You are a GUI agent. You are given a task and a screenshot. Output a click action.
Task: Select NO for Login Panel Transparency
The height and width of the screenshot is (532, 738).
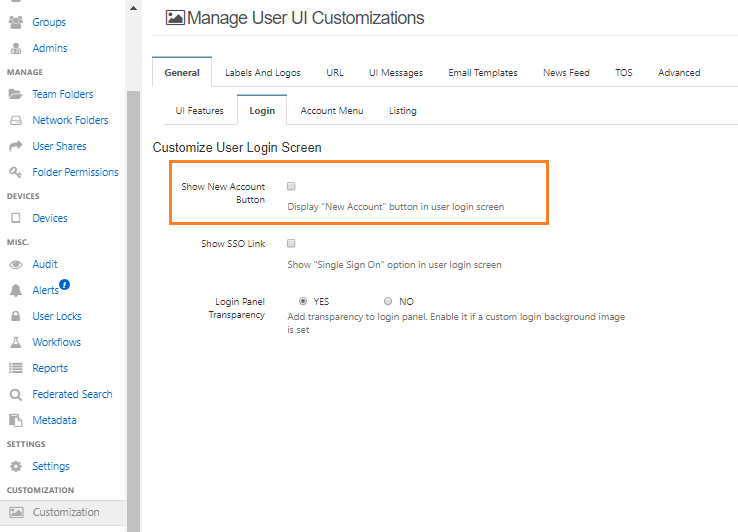(388, 301)
